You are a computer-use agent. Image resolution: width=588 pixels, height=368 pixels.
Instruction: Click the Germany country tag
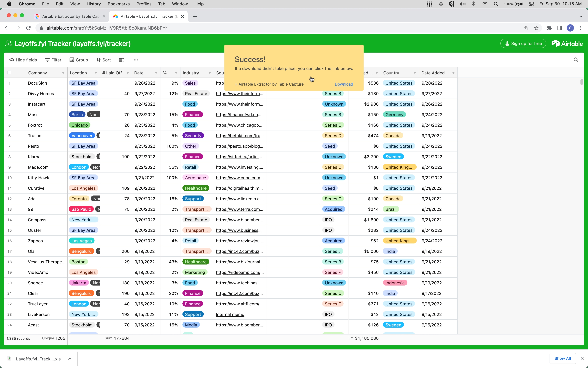394,115
